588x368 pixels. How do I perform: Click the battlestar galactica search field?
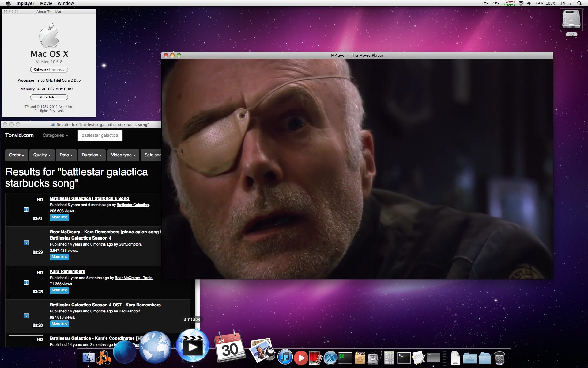pyautogui.click(x=100, y=136)
